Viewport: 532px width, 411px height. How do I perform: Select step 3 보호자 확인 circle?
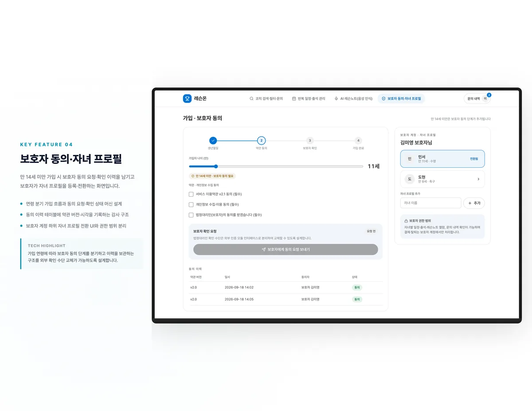click(x=310, y=140)
